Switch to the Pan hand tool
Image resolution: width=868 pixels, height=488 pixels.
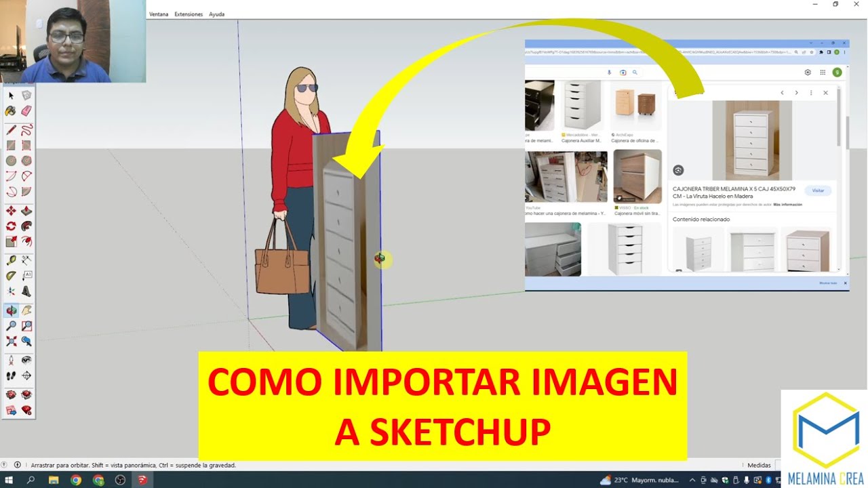[26, 310]
